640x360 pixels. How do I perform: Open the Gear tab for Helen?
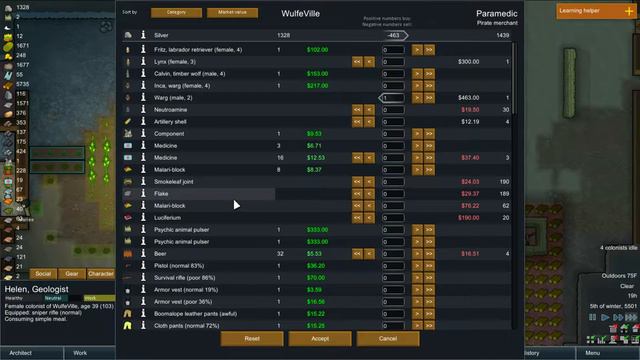point(71,274)
